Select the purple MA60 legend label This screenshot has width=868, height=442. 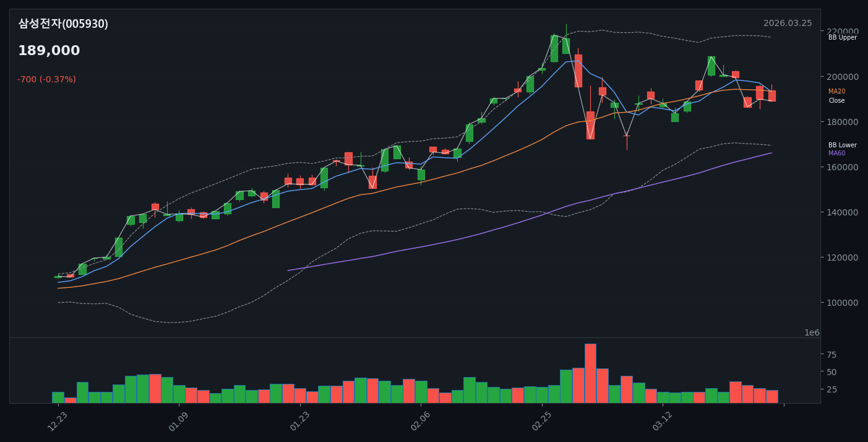[x=836, y=154]
